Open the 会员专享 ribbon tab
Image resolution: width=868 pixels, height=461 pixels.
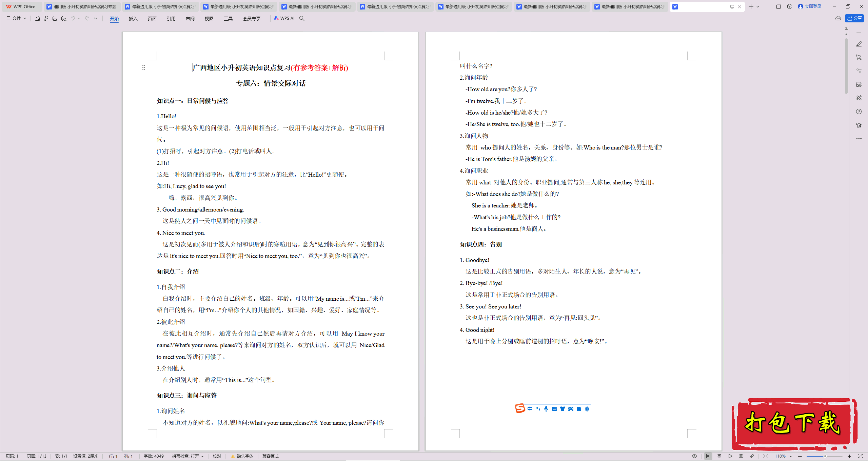click(252, 19)
